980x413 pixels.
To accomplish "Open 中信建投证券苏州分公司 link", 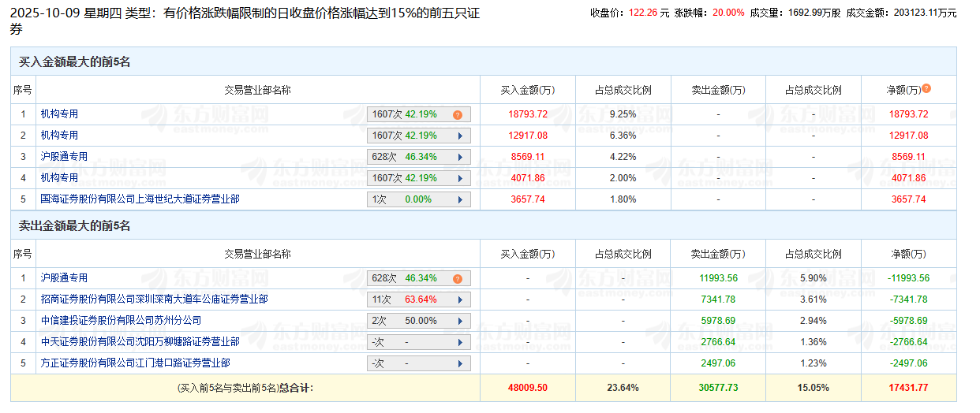I will tap(121, 321).
